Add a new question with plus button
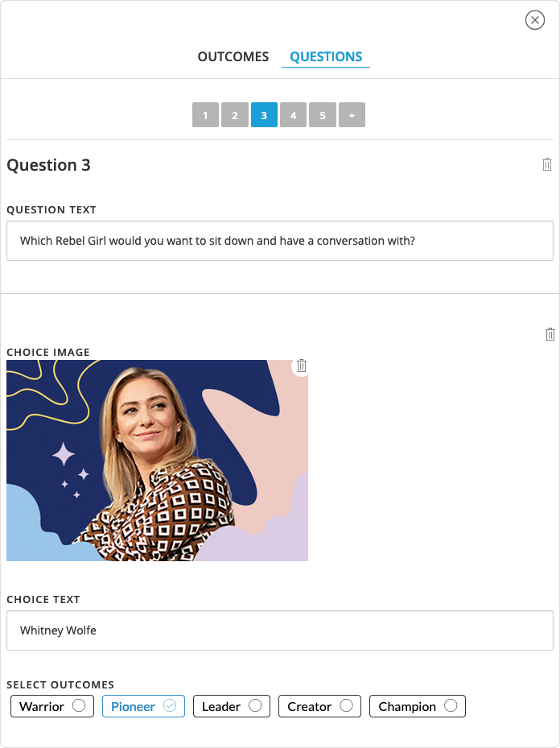Image resolution: width=560 pixels, height=748 pixels. coord(352,115)
